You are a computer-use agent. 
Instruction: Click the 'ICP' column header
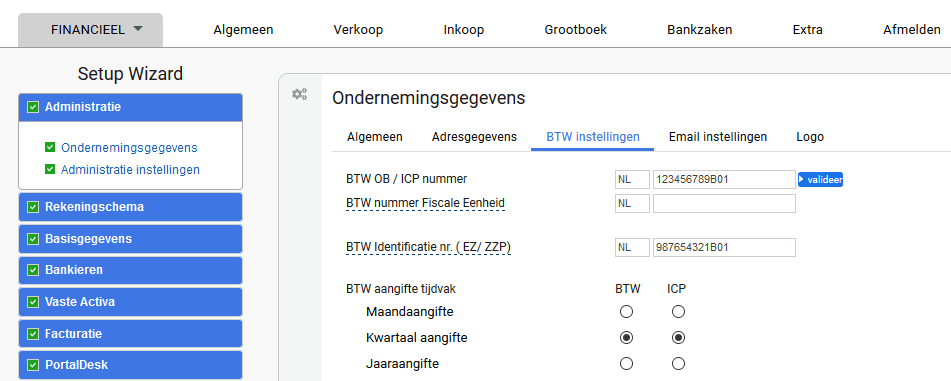[x=677, y=289]
